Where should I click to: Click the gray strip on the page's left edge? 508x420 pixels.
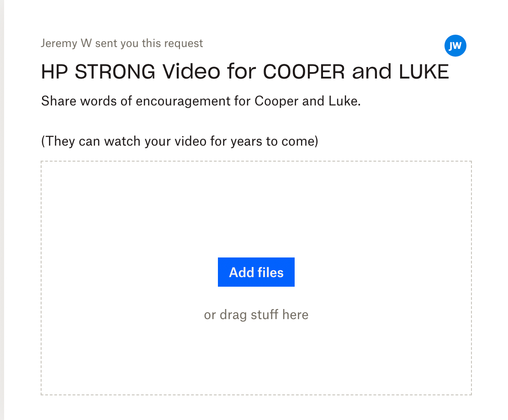coord(2,210)
